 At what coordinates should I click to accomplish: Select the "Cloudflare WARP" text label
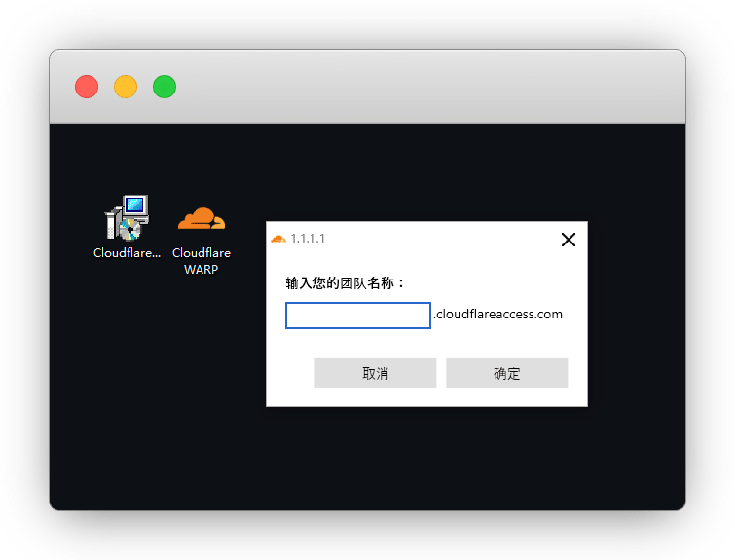click(x=202, y=261)
